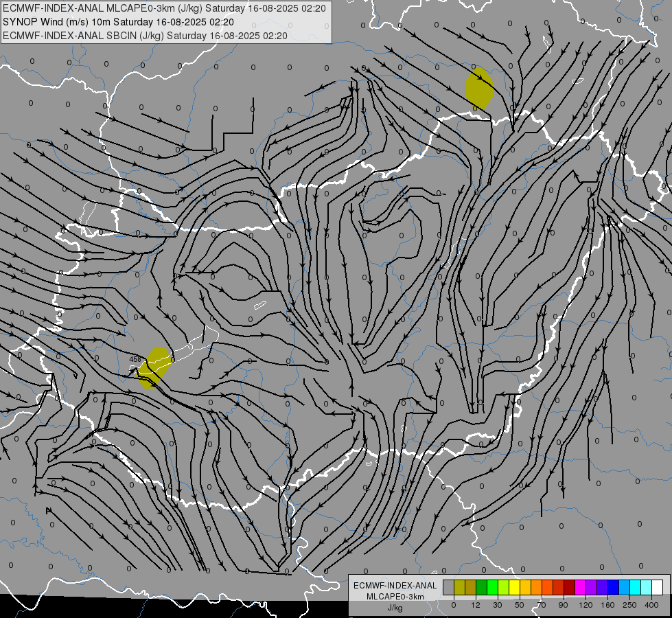The height and width of the screenshot is (618, 672).
Task: Select the pure blue legend swatch
Action: [613, 587]
